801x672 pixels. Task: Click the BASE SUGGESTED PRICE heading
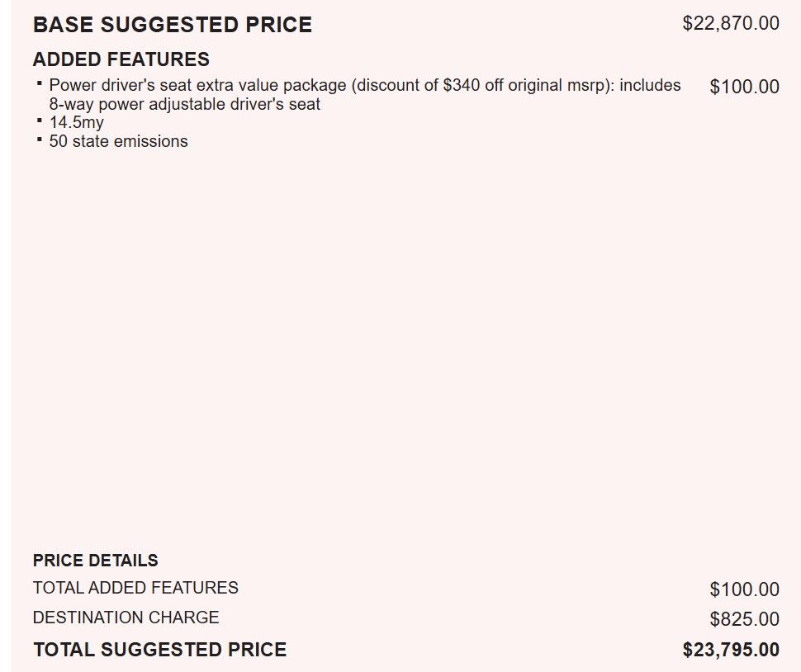coord(172,25)
